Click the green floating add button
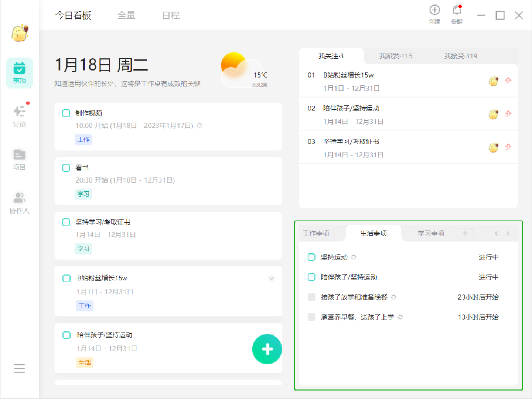The width and height of the screenshot is (532, 399). [267, 349]
